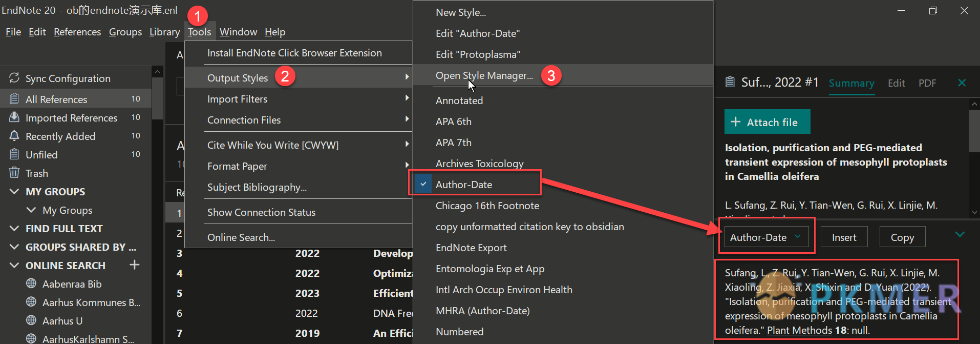The height and width of the screenshot is (344, 980).
Task: Open the Library menu
Action: 164,32
